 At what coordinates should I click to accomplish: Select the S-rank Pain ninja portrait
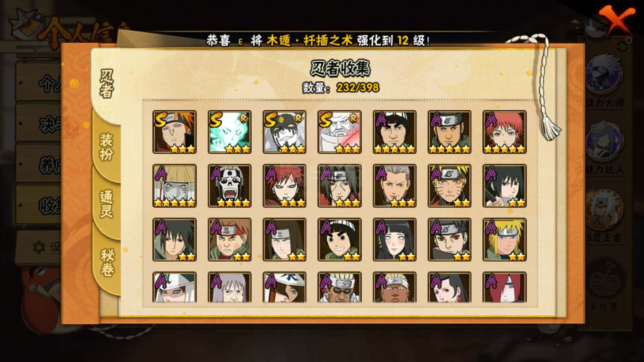pos(174,132)
